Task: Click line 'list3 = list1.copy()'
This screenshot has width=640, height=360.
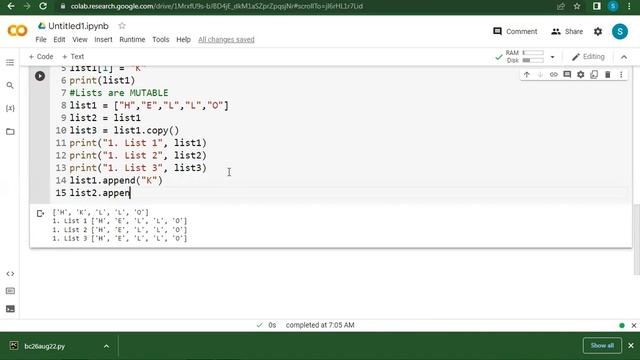Action: (x=124, y=131)
